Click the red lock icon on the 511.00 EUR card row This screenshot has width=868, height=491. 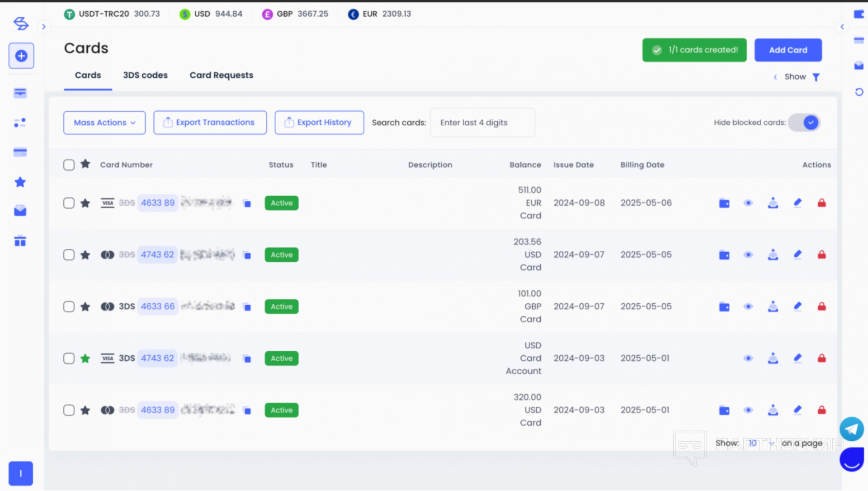click(821, 203)
